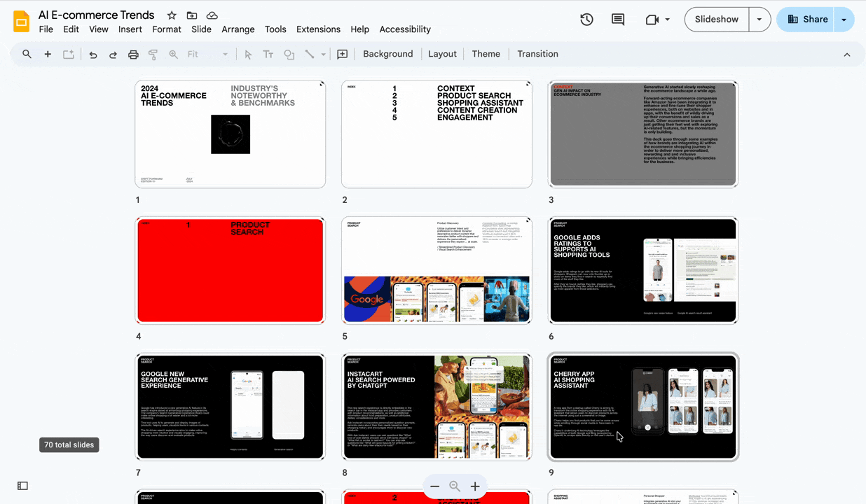Select slide 5 Product Discovery thumbnail
Image resolution: width=866 pixels, height=504 pixels.
point(437,271)
